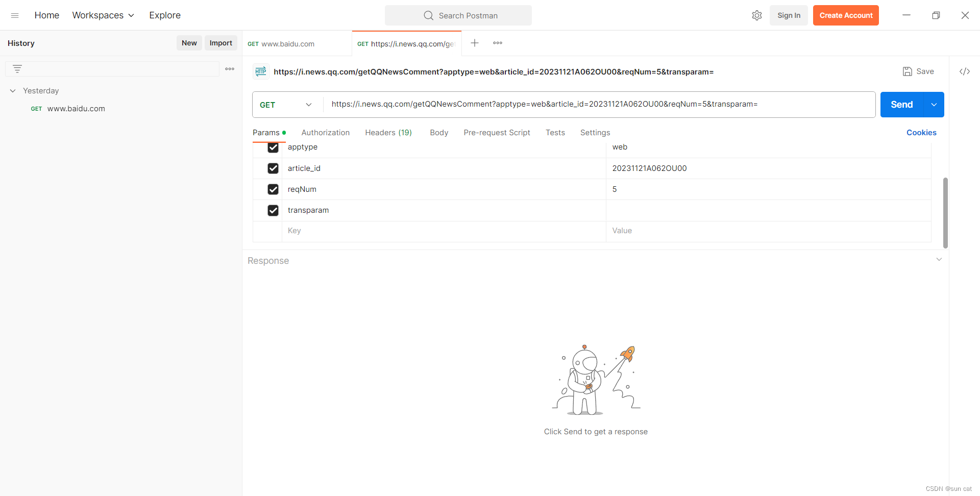Viewport: 980px width, 496px height.
Task: Click the reqNum value 5
Action: coord(615,189)
